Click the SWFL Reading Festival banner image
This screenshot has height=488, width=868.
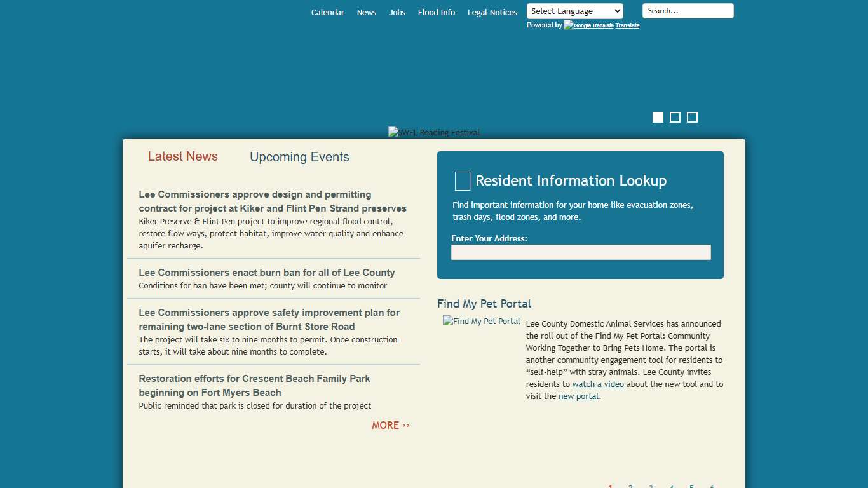coord(434,132)
